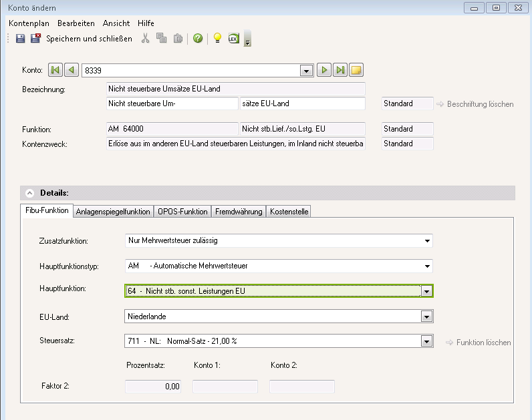The height and width of the screenshot is (420, 532).
Task: Click the Funktion field AM 64000
Action: [172, 129]
